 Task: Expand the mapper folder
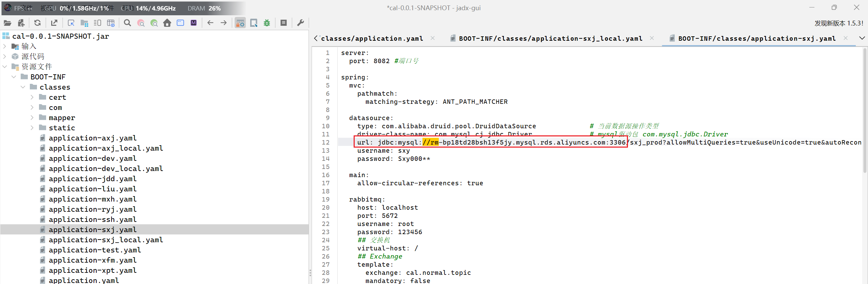pos(32,118)
